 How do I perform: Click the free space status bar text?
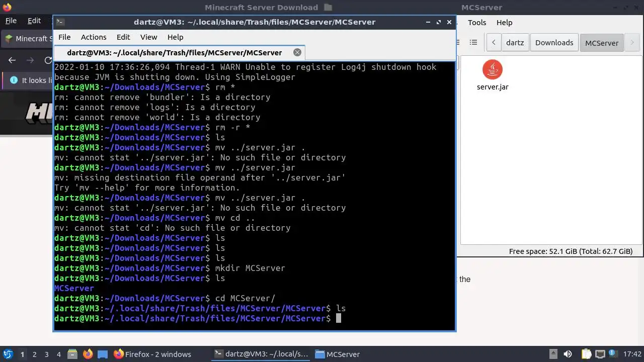tap(571, 251)
